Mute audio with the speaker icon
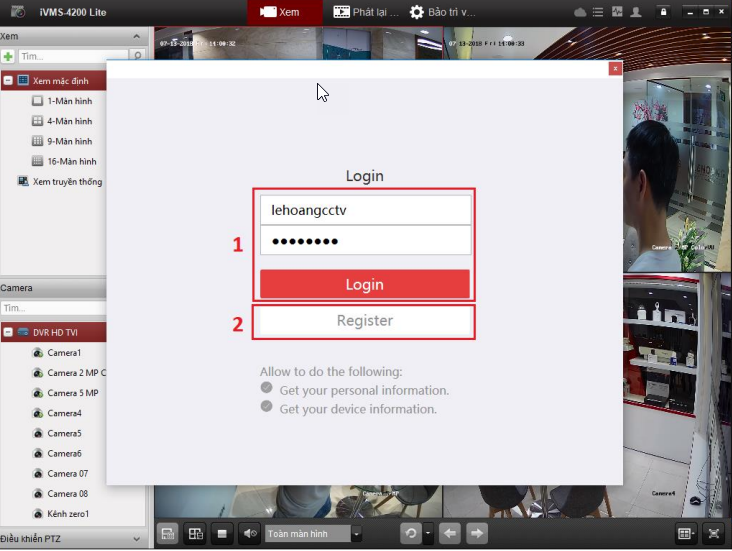This screenshot has height=551, width=732. pyautogui.click(x=250, y=533)
